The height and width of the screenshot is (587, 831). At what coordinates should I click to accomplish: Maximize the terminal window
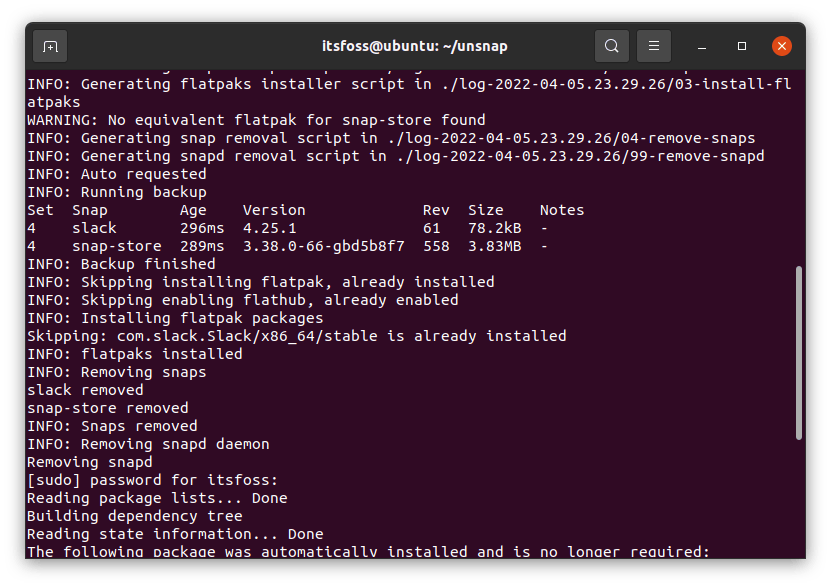point(742,46)
